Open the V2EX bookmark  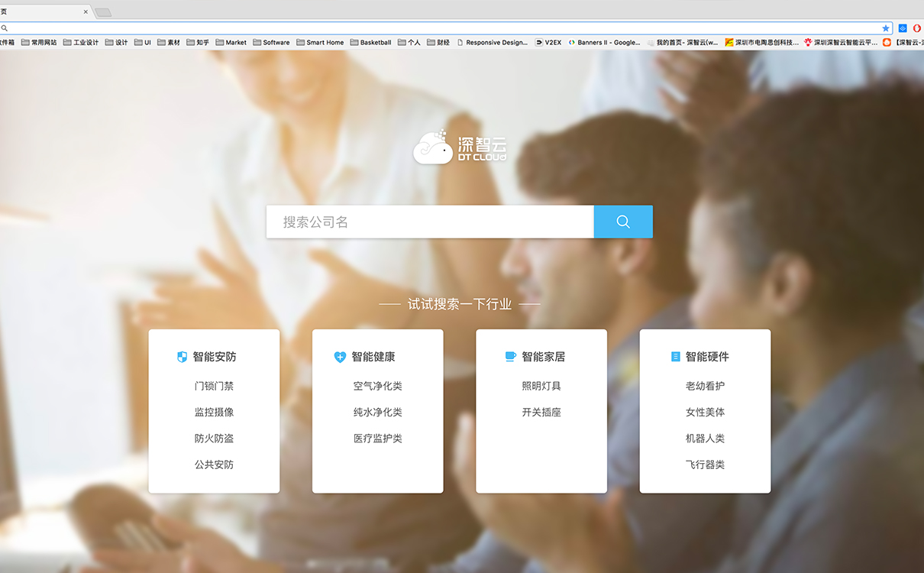point(548,43)
